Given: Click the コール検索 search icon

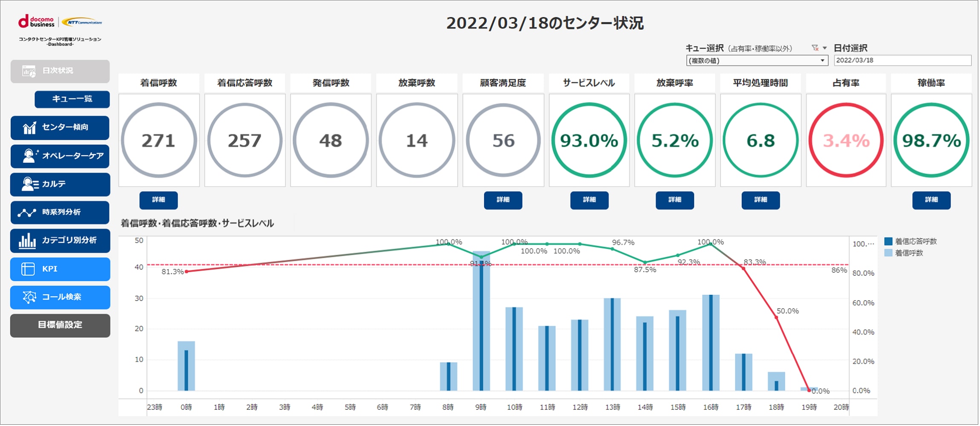Looking at the screenshot, I should pyautogui.click(x=29, y=297).
